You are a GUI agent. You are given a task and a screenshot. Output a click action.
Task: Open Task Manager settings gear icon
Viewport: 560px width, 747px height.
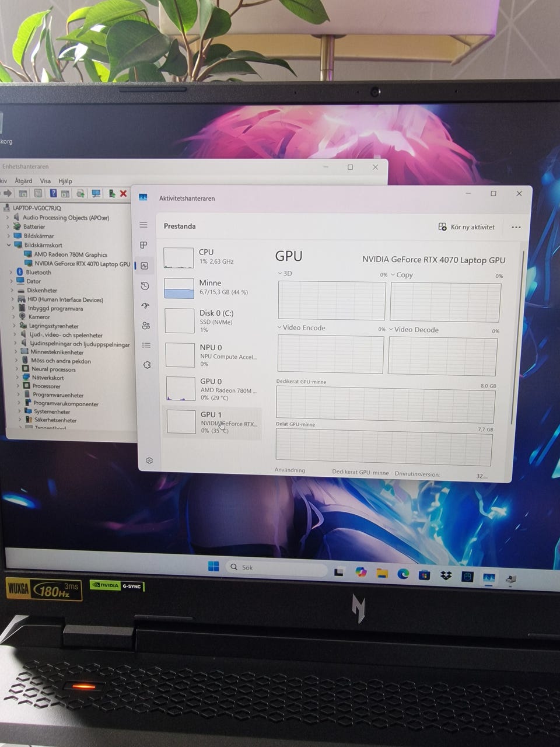pos(149,460)
